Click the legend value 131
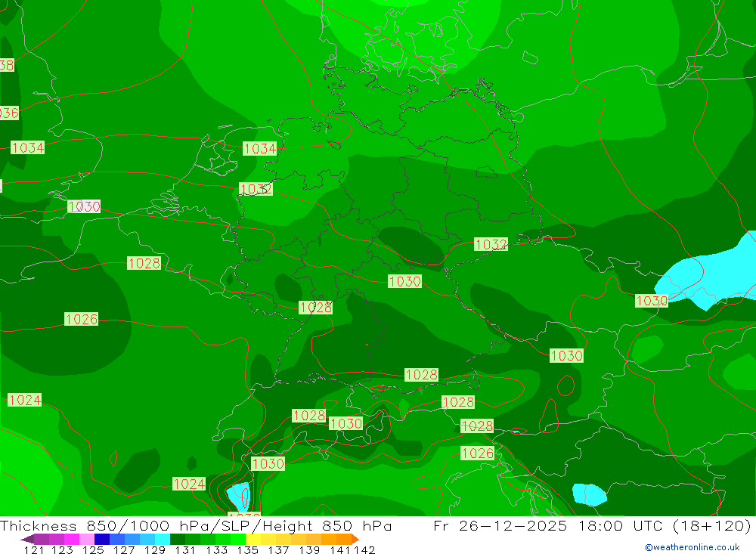756x554 pixels. point(185,549)
